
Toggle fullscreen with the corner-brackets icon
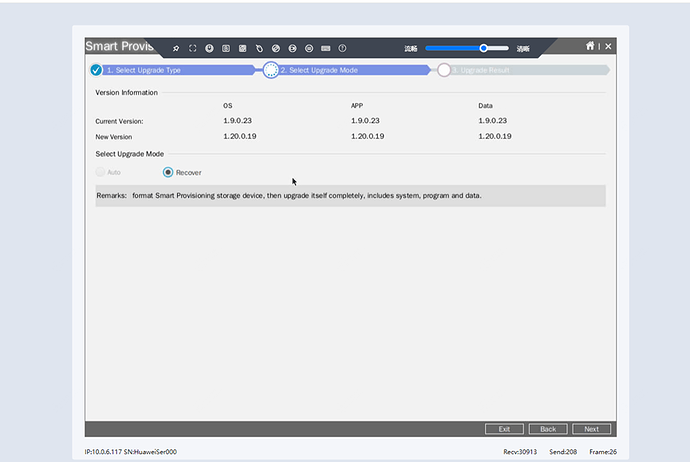[193, 48]
